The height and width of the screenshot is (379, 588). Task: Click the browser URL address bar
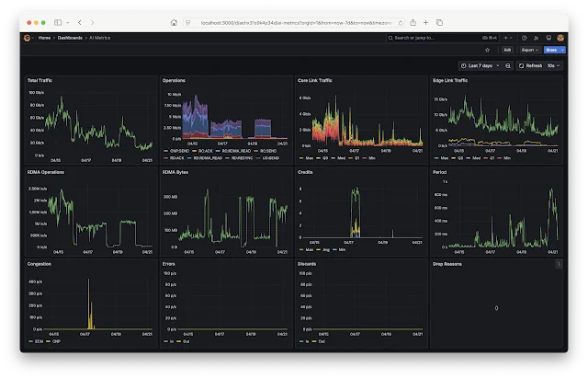click(x=294, y=23)
